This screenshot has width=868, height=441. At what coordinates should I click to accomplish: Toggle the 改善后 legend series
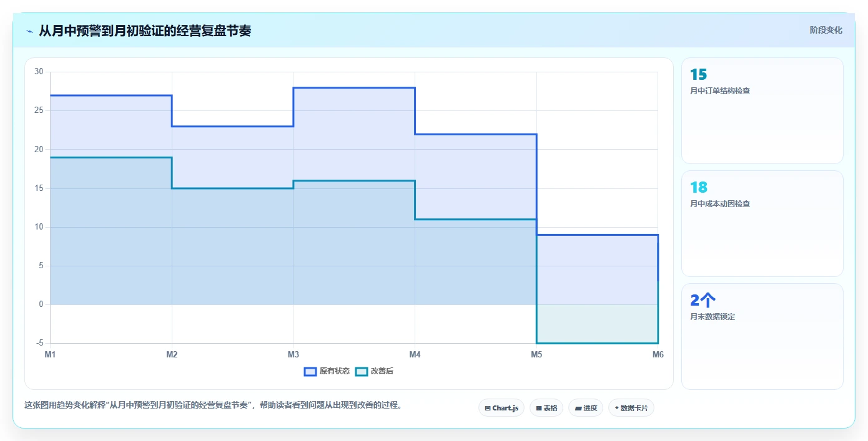[374, 371]
